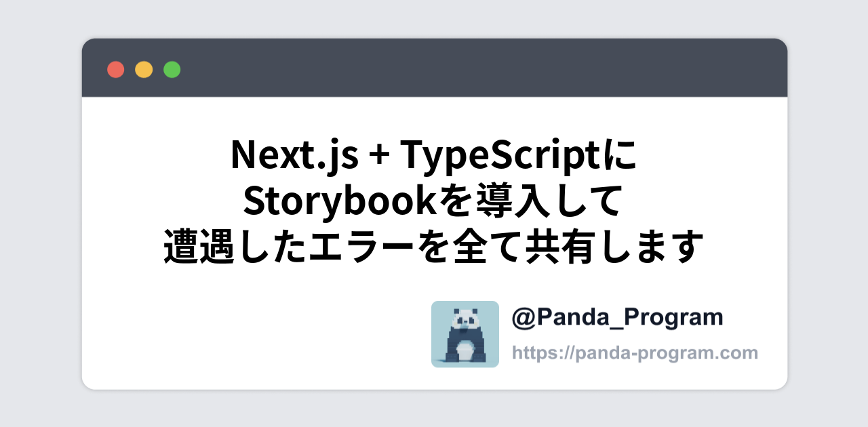This screenshot has width=868, height=427.
Task: Select the pixel panda avatar image
Action: [x=465, y=334]
